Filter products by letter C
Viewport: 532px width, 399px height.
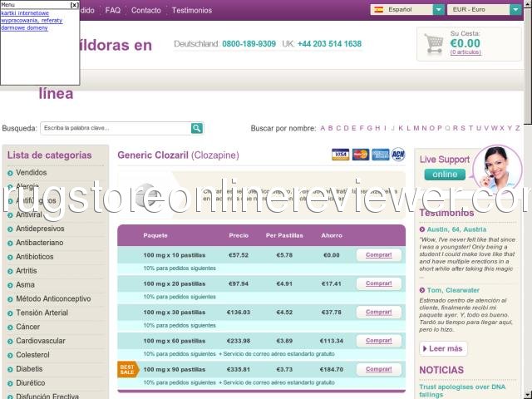[338, 128]
